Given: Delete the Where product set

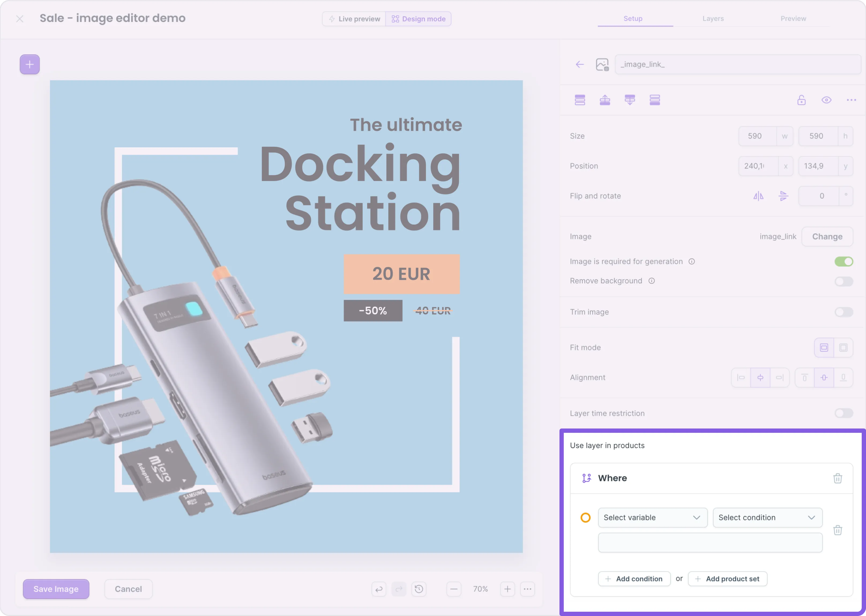Looking at the screenshot, I should tap(838, 478).
